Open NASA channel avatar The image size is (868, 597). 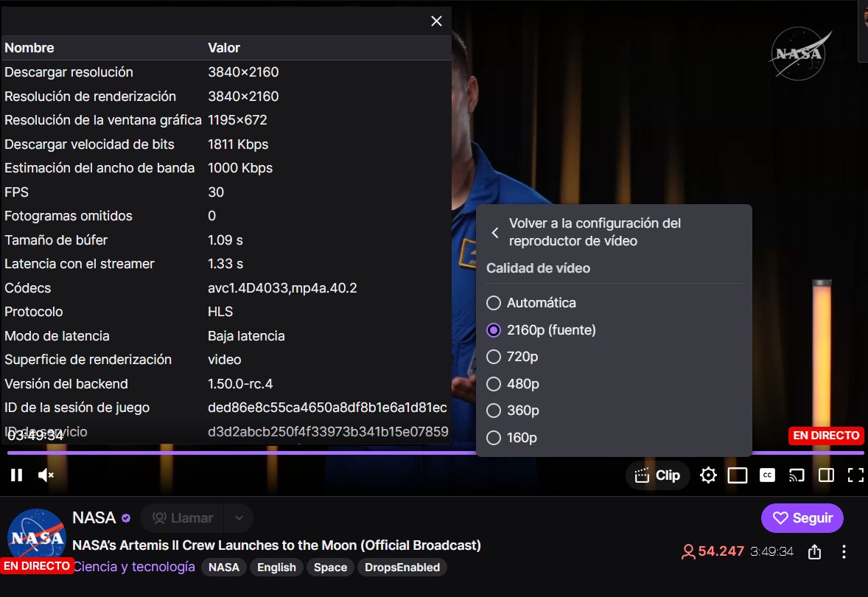pos(37,537)
